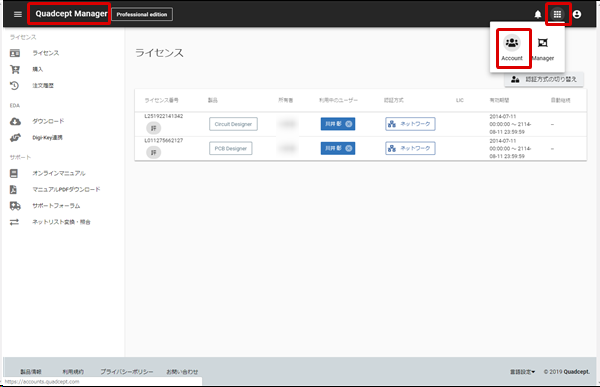600x387 pixels.
Task: Open the hamburger navigation menu
Action: click(x=18, y=14)
